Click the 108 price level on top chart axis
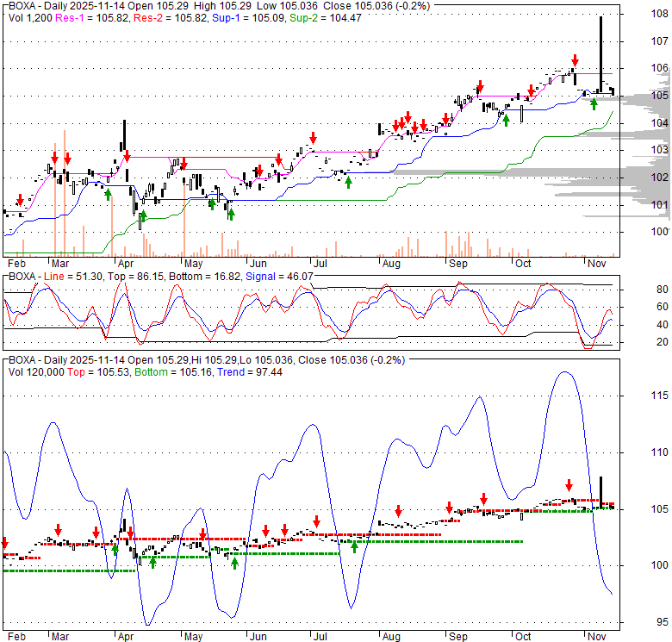 pyautogui.click(x=636, y=14)
